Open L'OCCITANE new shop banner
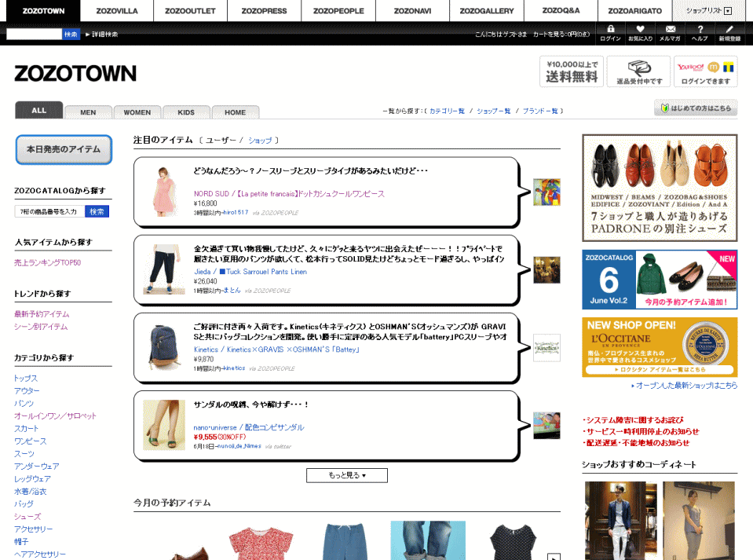The width and height of the screenshot is (753, 560). (x=660, y=347)
